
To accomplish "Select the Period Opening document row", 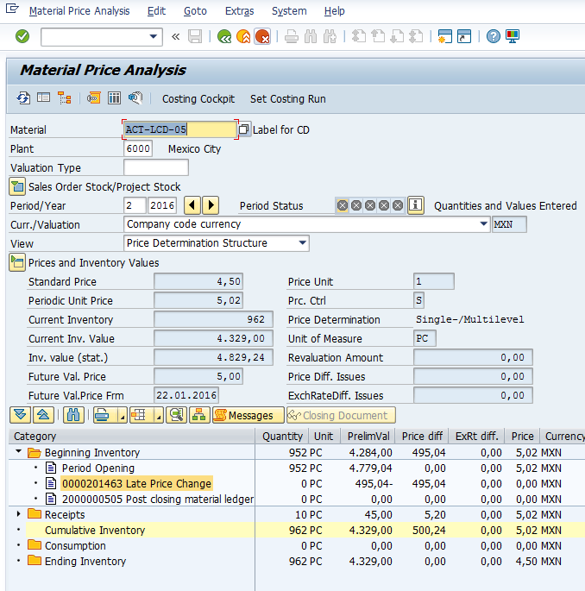I will [98, 468].
